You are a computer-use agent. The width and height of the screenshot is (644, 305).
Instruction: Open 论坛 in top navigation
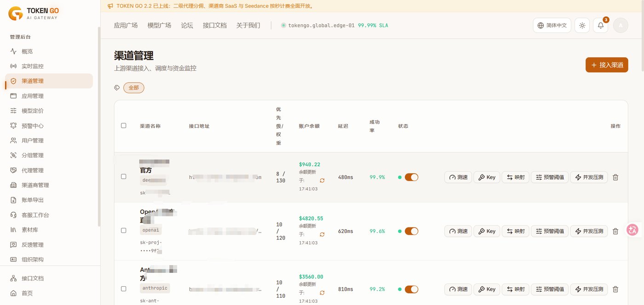click(x=187, y=25)
